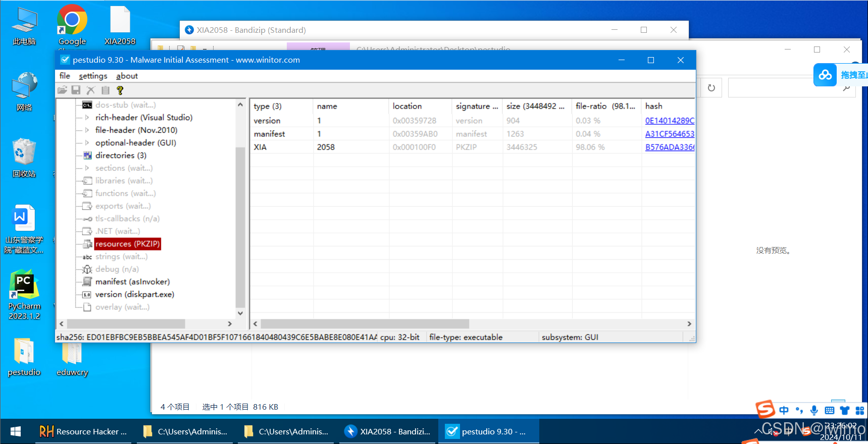The image size is (868, 444).
Task: Click the overlay page icon
Action: [87, 307]
